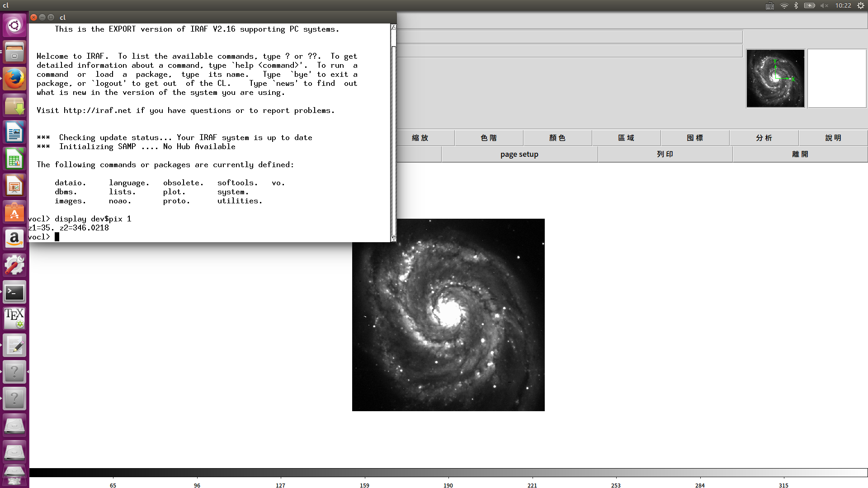Launch the TeX editor icon

click(14, 319)
